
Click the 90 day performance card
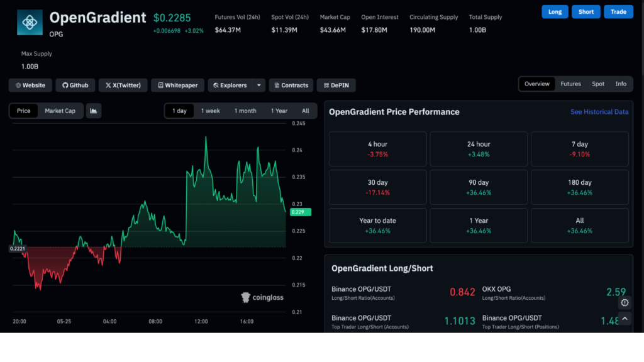(479, 187)
